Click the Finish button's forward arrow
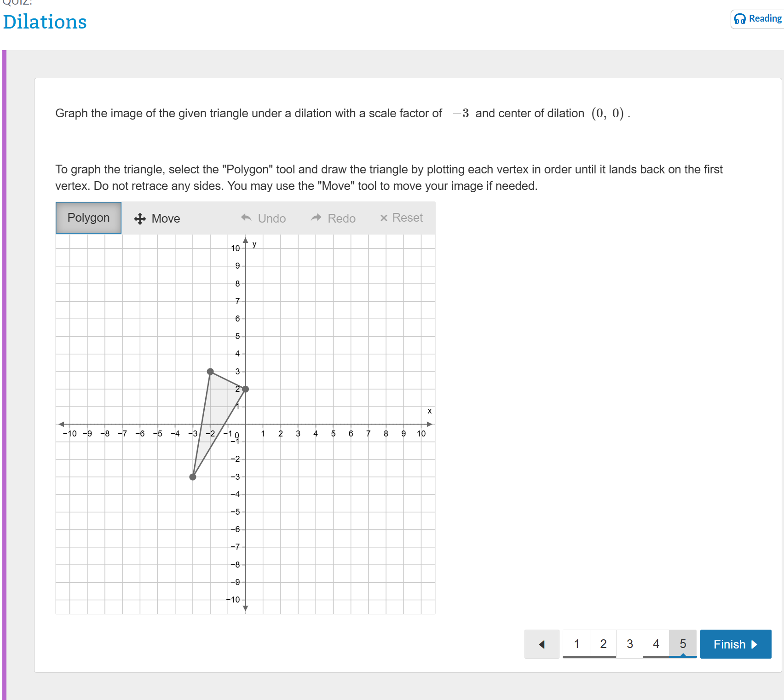784x700 pixels. pos(754,644)
